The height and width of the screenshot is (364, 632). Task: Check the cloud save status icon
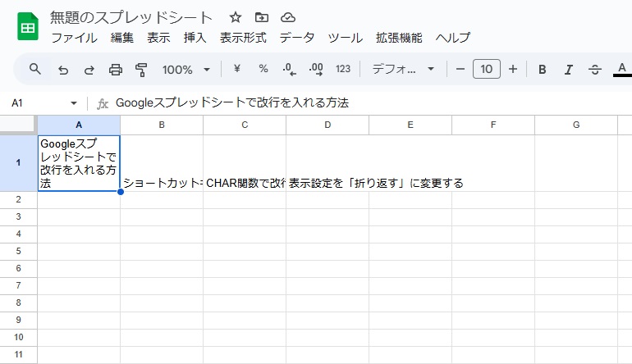click(288, 17)
